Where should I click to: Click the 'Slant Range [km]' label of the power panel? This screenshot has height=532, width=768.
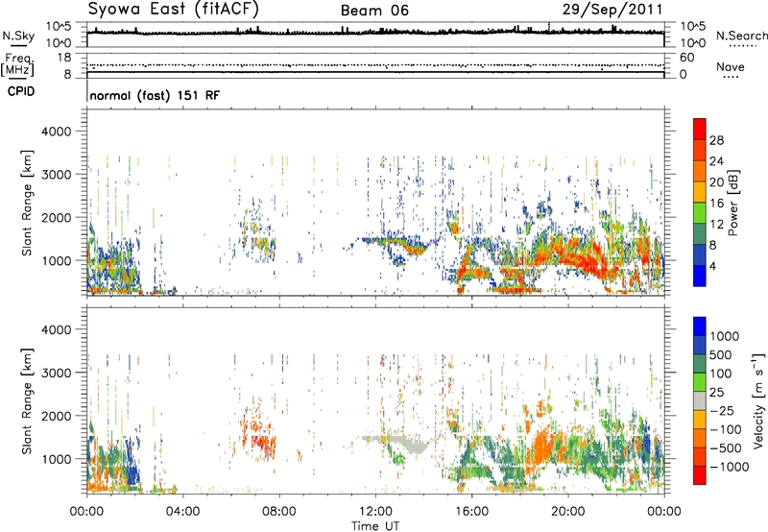click(x=28, y=203)
